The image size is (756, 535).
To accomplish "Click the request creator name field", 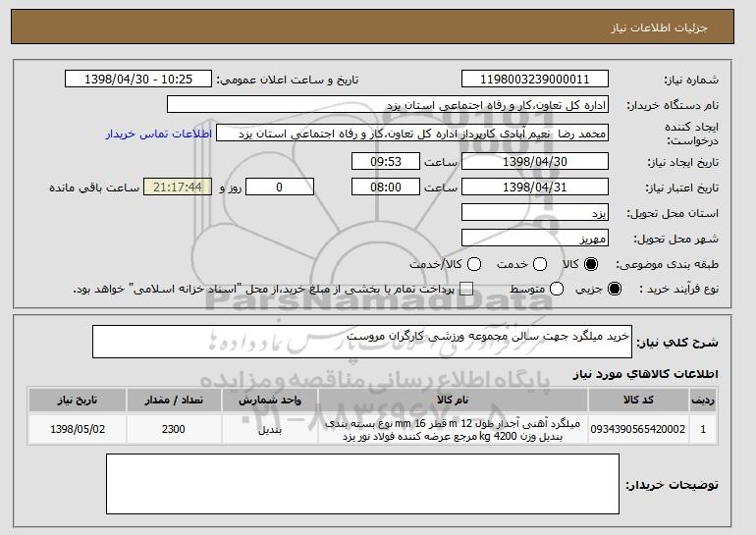I will [412, 134].
